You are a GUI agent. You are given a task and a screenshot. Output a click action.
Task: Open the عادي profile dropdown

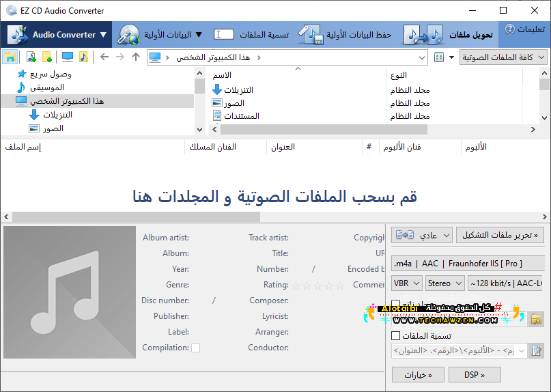(x=423, y=235)
